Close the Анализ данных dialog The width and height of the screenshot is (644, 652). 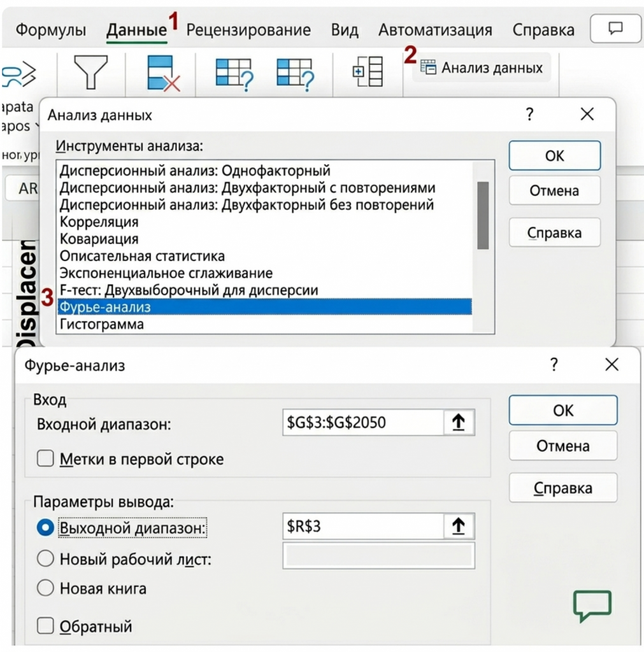point(587,114)
